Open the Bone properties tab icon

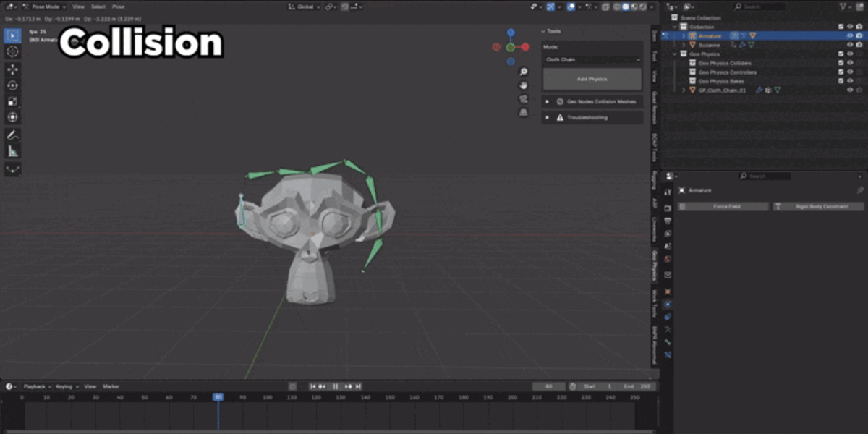pos(668,341)
